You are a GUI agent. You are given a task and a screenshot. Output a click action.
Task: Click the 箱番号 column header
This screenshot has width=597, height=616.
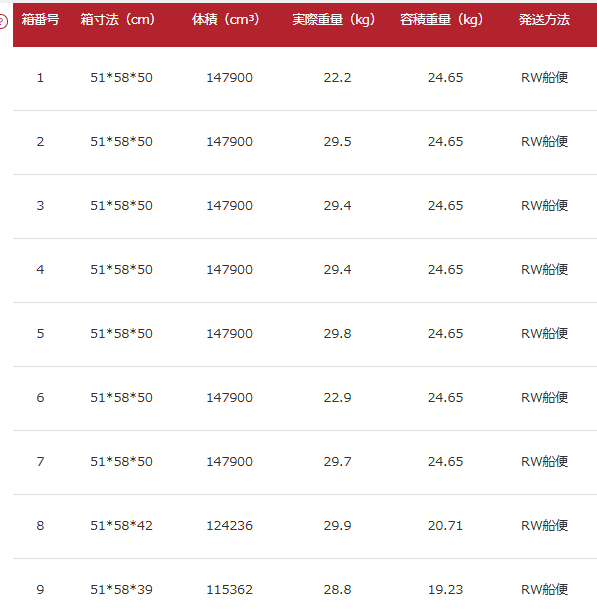tap(40, 20)
